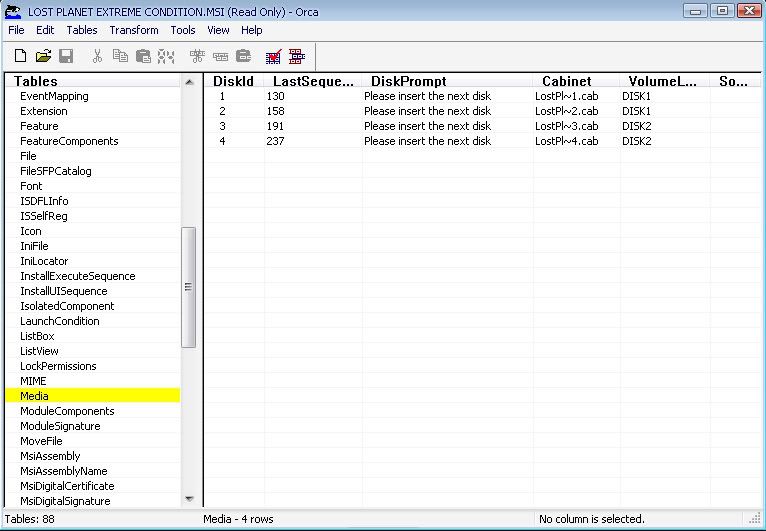Click the Tables list scrollbar thumb
The image size is (766, 531).
189,287
